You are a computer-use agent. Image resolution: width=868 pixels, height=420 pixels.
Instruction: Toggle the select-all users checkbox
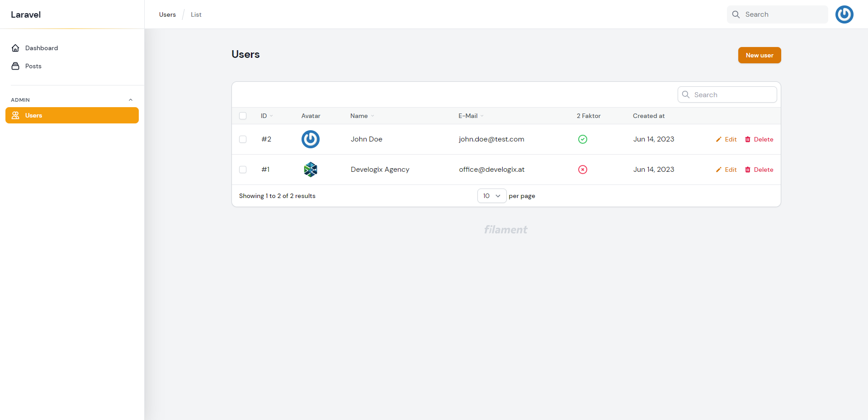[243, 116]
